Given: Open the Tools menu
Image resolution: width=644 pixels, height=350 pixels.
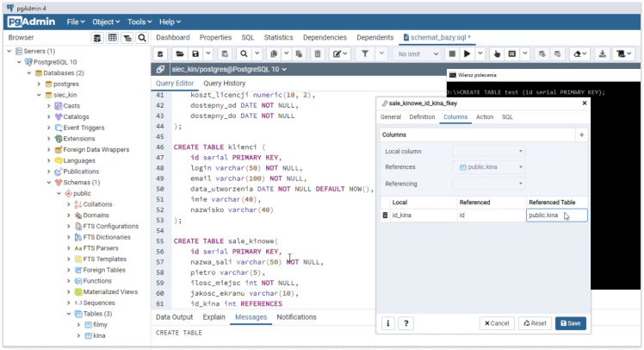Looking at the screenshot, I should (136, 22).
